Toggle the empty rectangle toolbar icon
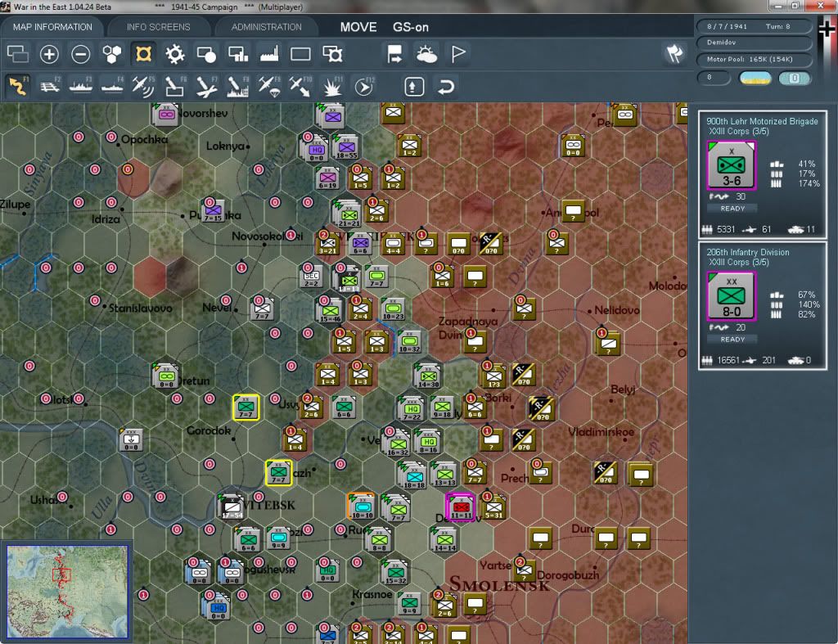 tap(300, 54)
